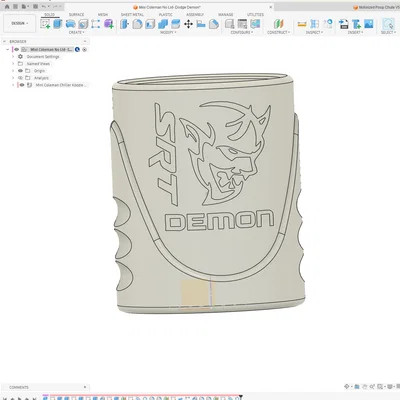400x400 pixels.
Task: Switch to the MANAGE tab
Action: click(x=226, y=15)
